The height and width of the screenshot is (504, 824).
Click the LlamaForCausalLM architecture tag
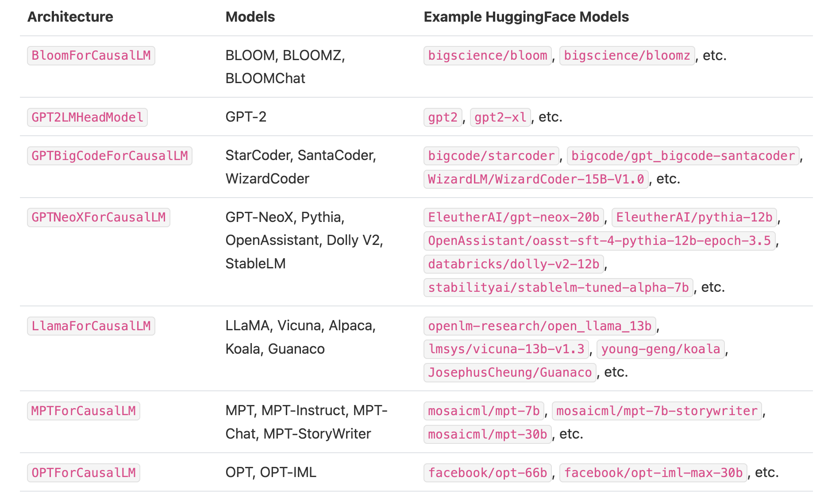pos(91,326)
